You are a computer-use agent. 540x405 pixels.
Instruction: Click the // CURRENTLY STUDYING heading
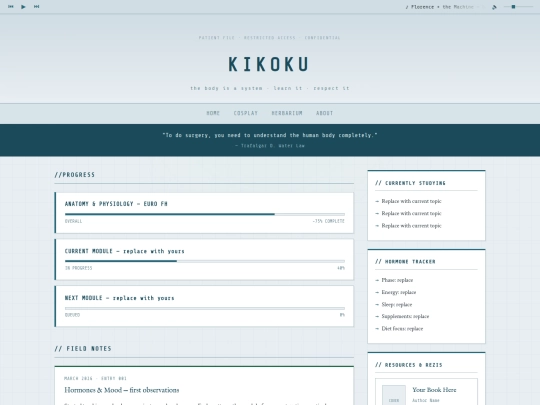click(410, 183)
